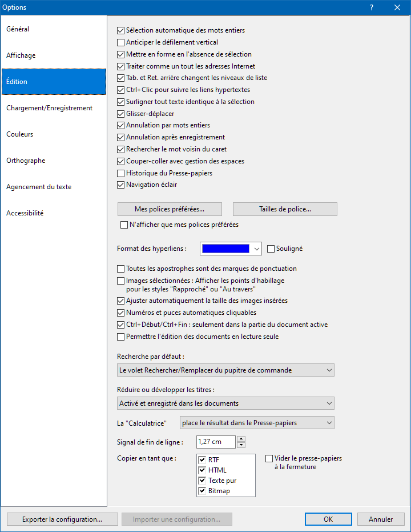The width and height of the screenshot is (411, 532).
Task: Toggle Annulation par mots entiers
Action: pyautogui.click(x=120, y=126)
